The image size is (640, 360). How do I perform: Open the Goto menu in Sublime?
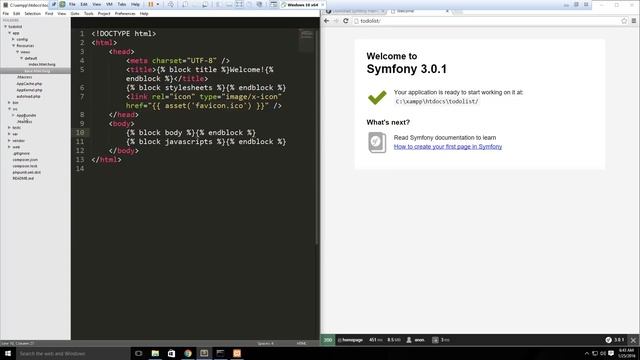(75, 13)
